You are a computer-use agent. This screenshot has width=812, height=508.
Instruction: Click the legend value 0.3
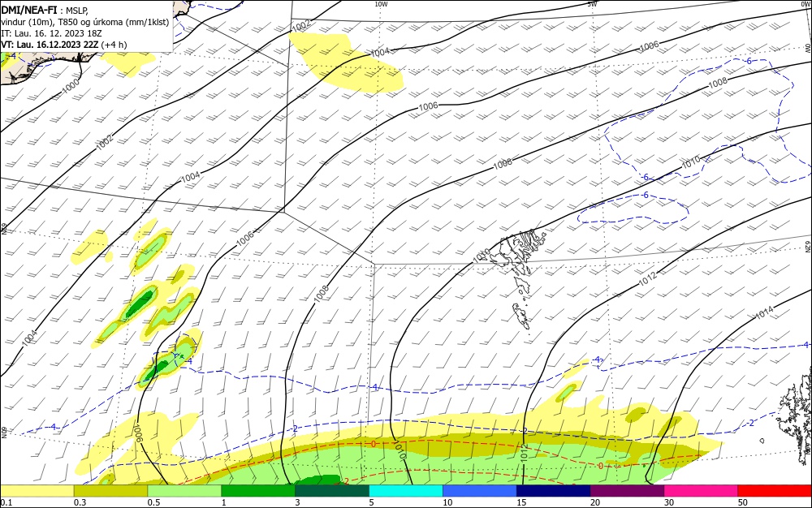tap(80, 502)
